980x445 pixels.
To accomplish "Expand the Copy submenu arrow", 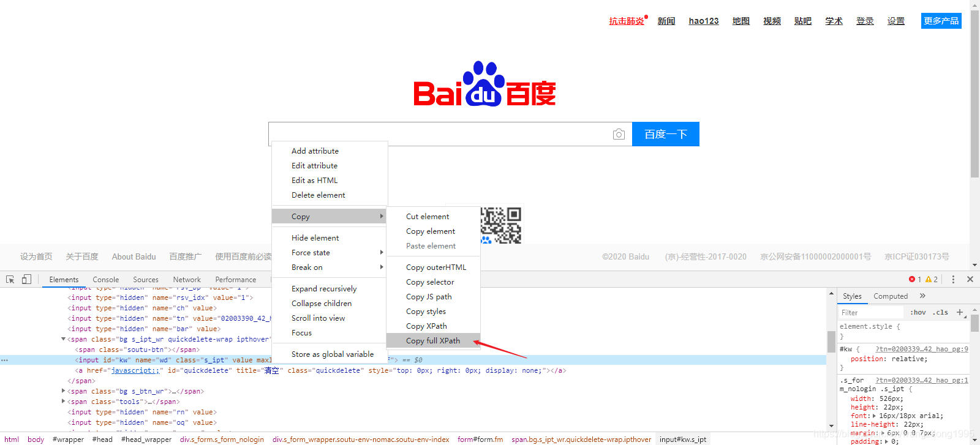I will [382, 216].
